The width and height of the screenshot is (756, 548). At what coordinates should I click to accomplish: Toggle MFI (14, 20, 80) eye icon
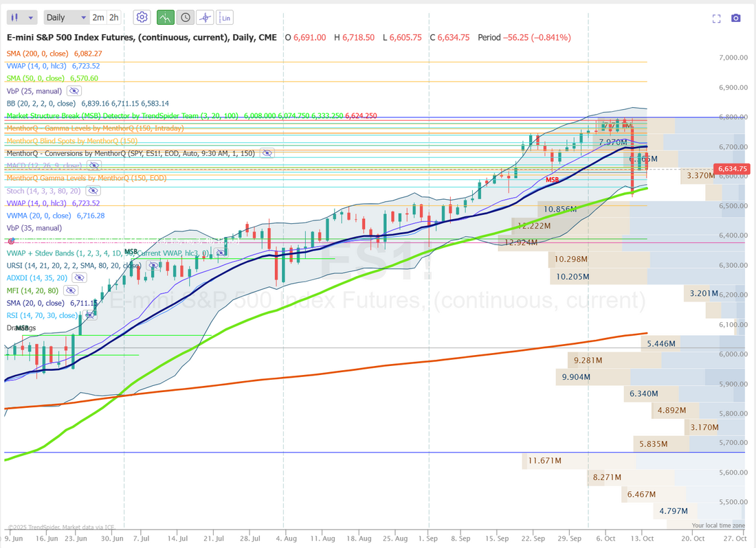click(71, 291)
